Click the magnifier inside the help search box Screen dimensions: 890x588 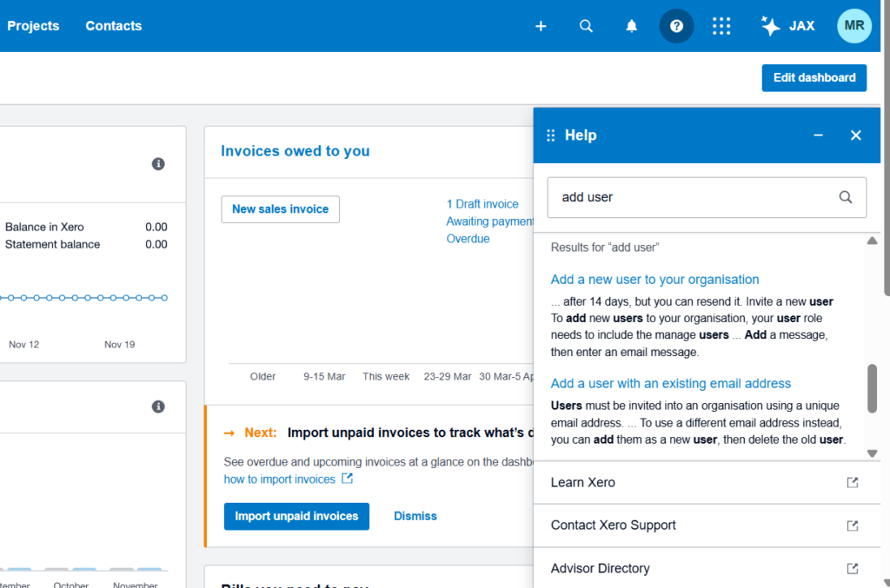pos(845,197)
